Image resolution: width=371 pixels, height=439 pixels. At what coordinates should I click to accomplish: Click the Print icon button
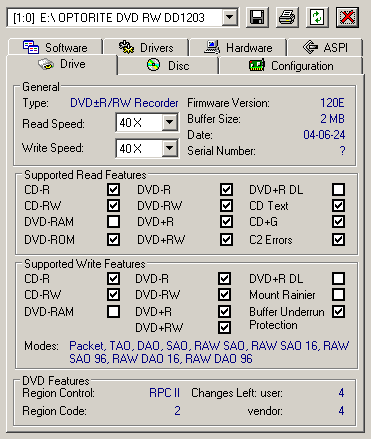tap(287, 17)
